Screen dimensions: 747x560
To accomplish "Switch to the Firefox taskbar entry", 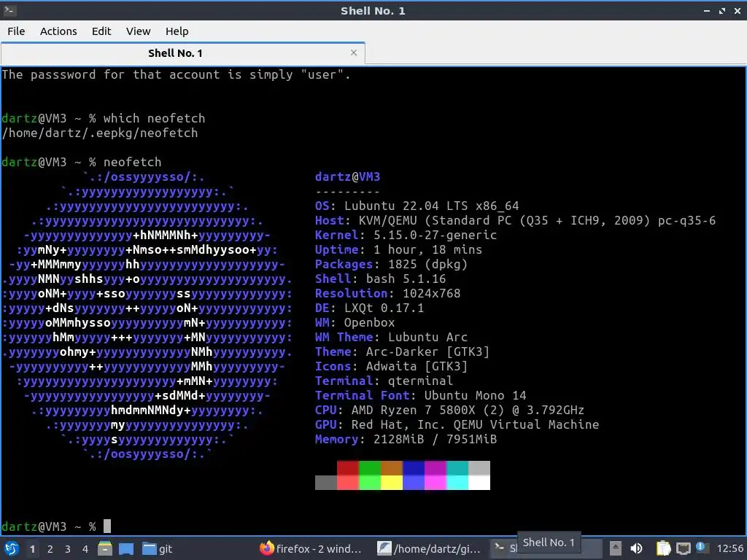I will tap(311, 548).
